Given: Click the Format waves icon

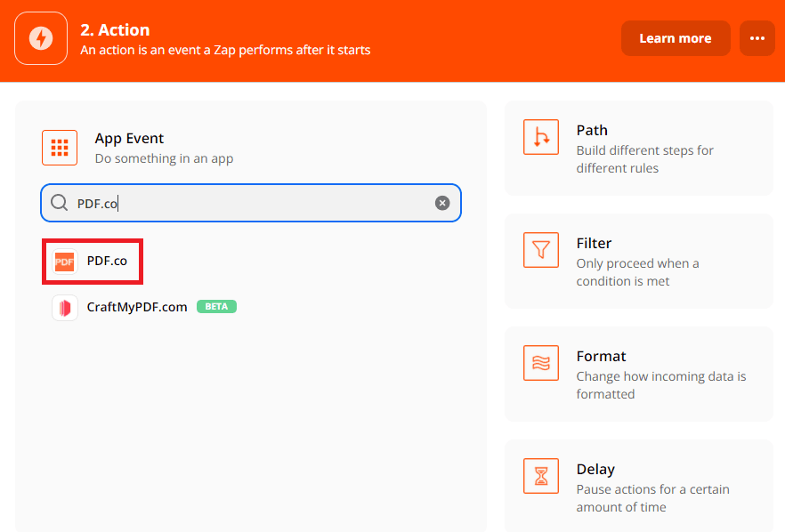Looking at the screenshot, I should click(x=540, y=363).
